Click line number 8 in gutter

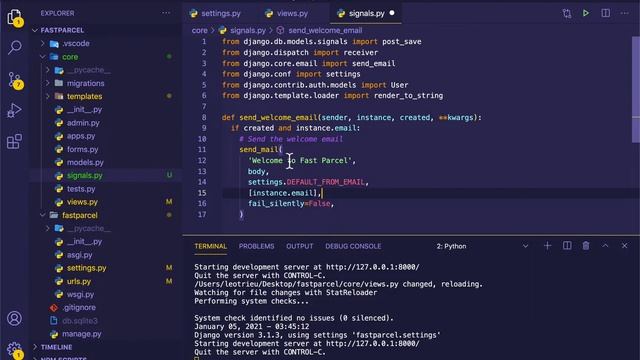[204, 118]
